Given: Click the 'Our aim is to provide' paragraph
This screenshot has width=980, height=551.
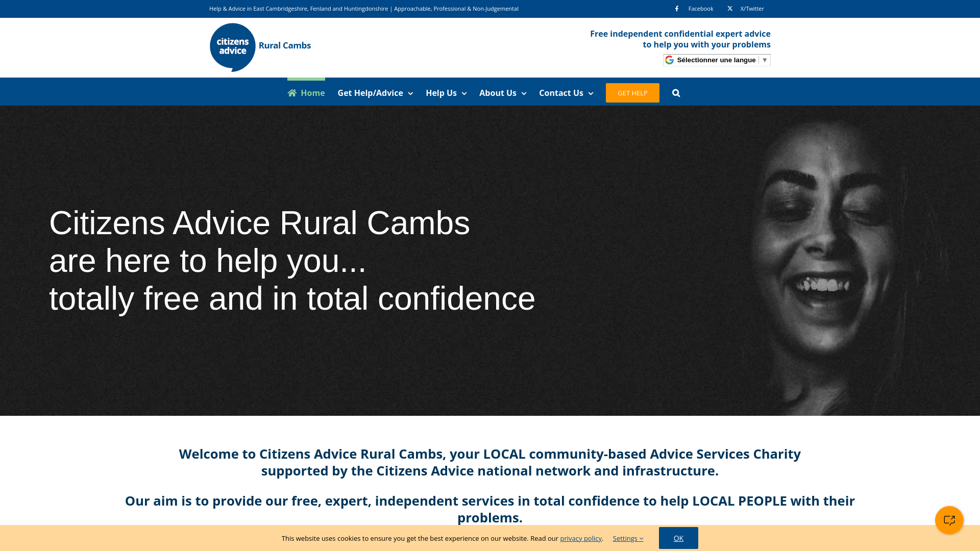Looking at the screenshot, I should click(x=490, y=509).
